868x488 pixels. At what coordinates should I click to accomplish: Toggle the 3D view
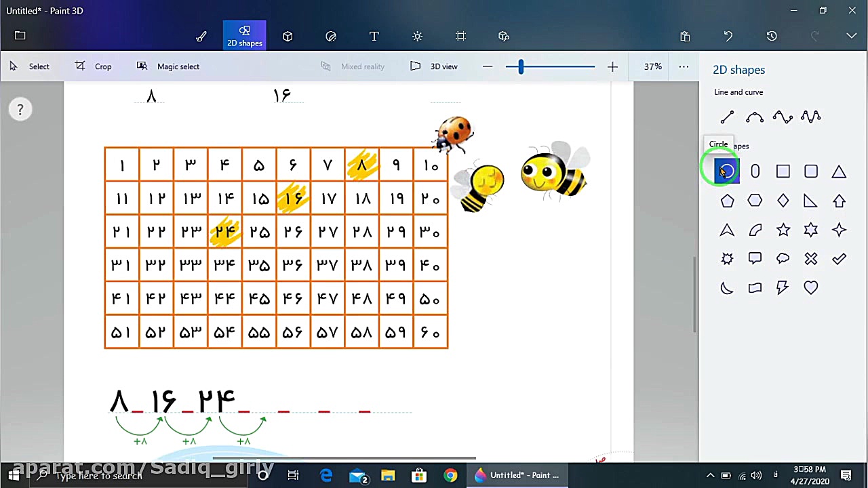point(434,66)
